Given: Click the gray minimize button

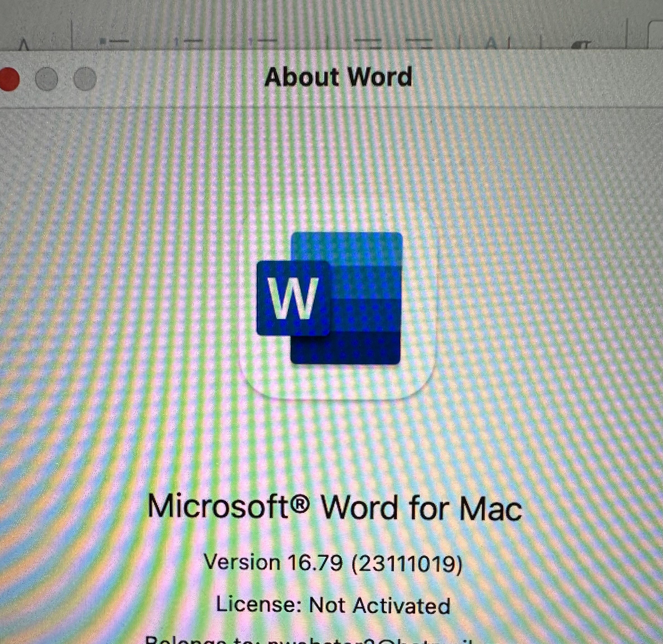Looking at the screenshot, I should point(47,79).
